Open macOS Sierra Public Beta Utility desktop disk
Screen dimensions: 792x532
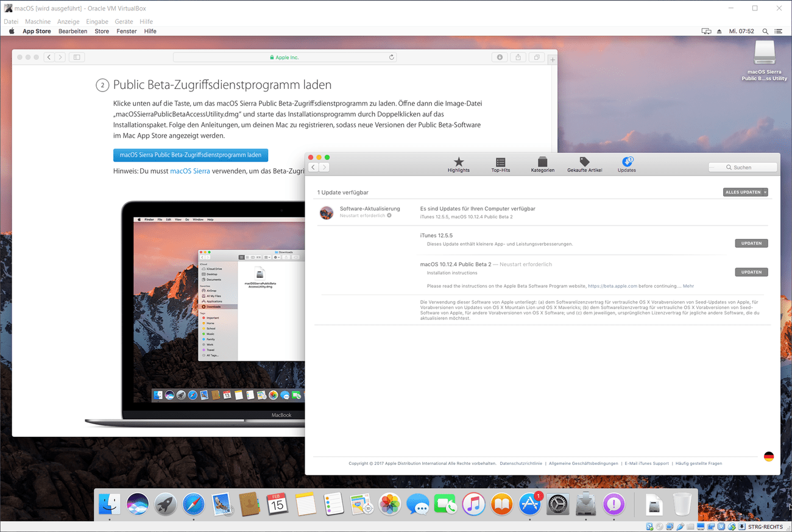(765, 60)
